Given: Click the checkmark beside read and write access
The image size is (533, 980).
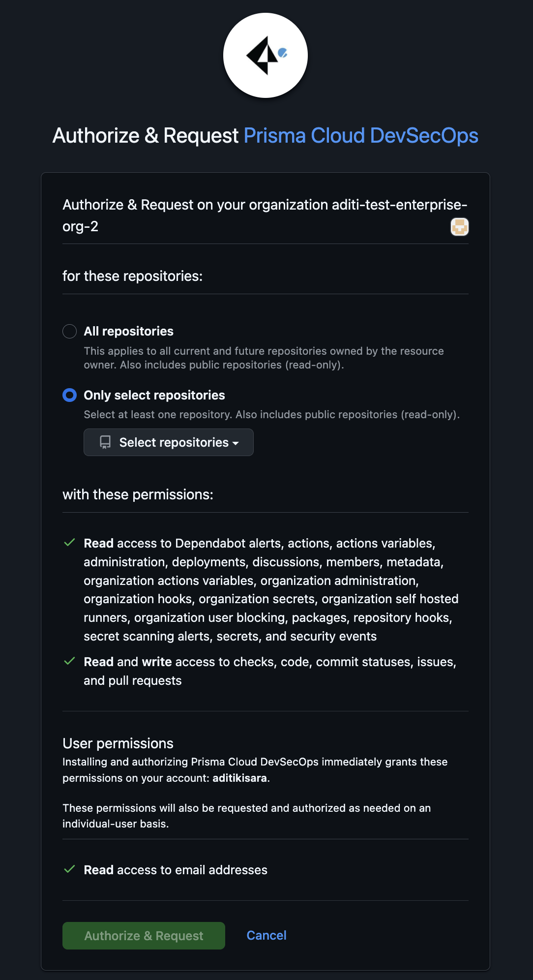Looking at the screenshot, I should (x=69, y=661).
